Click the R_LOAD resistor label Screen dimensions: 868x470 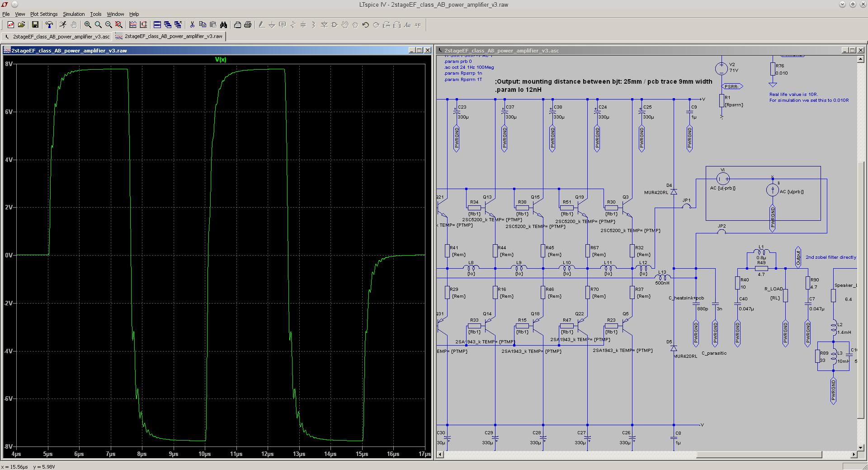pyautogui.click(x=774, y=289)
